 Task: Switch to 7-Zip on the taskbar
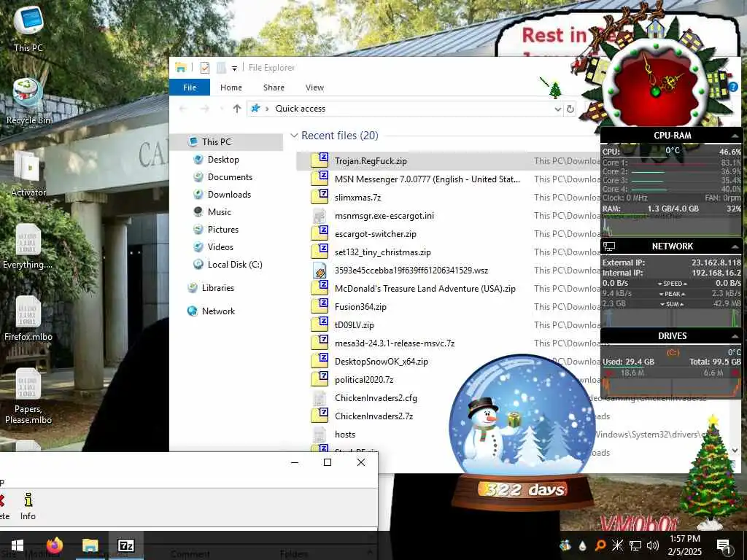click(x=125, y=545)
